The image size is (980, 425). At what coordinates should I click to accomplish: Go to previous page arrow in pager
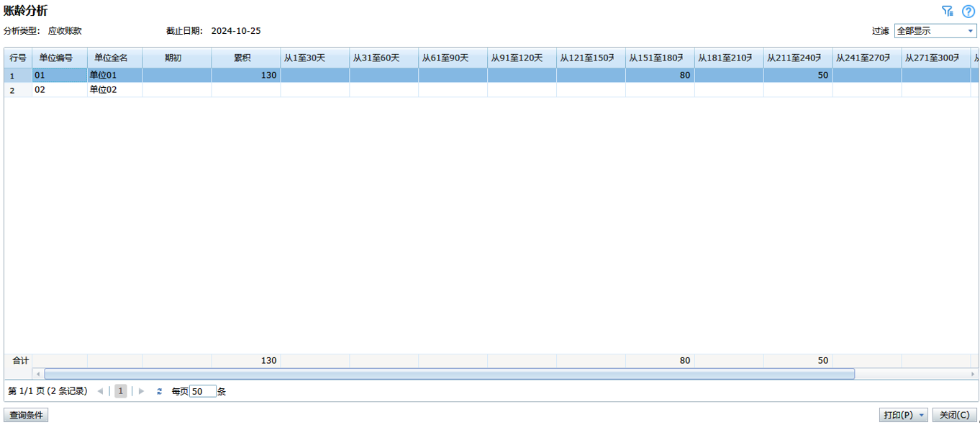(x=100, y=391)
